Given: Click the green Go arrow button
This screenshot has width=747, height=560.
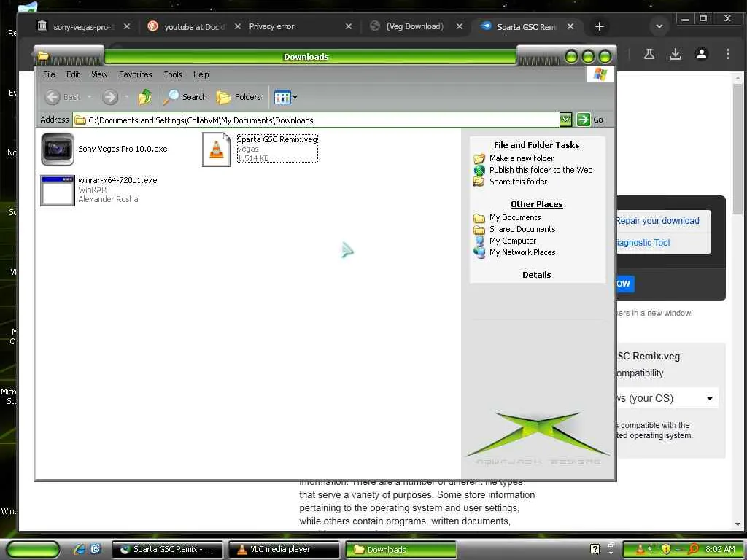Looking at the screenshot, I should click(x=583, y=120).
